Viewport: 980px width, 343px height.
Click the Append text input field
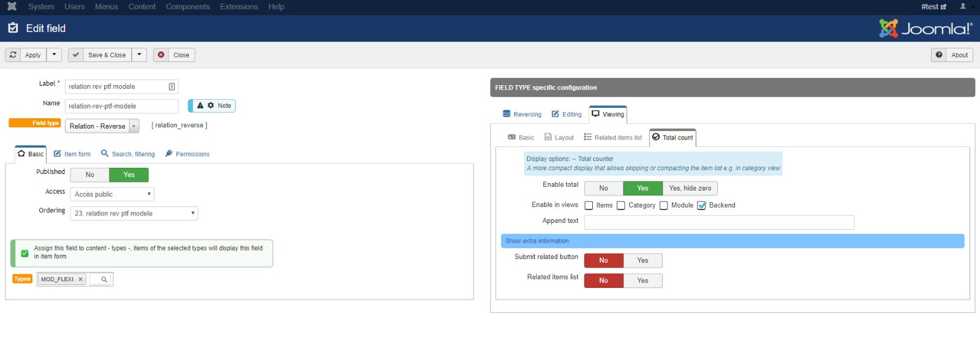pyautogui.click(x=719, y=222)
